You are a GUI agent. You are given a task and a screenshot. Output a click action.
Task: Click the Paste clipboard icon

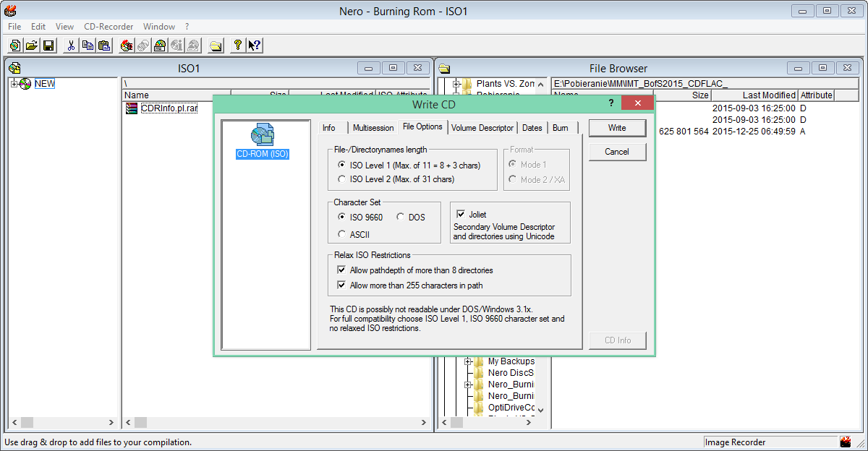104,46
